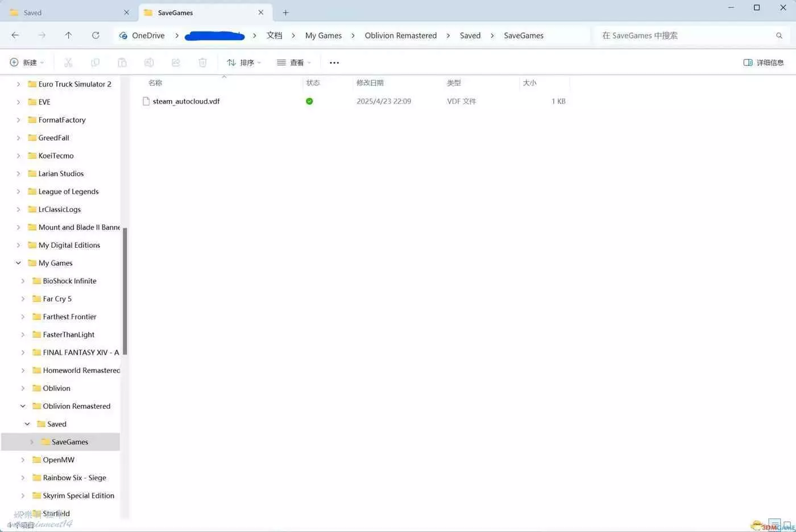Collapse the My Games tree folder
The height and width of the screenshot is (532, 796).
(x=18, y=263)
